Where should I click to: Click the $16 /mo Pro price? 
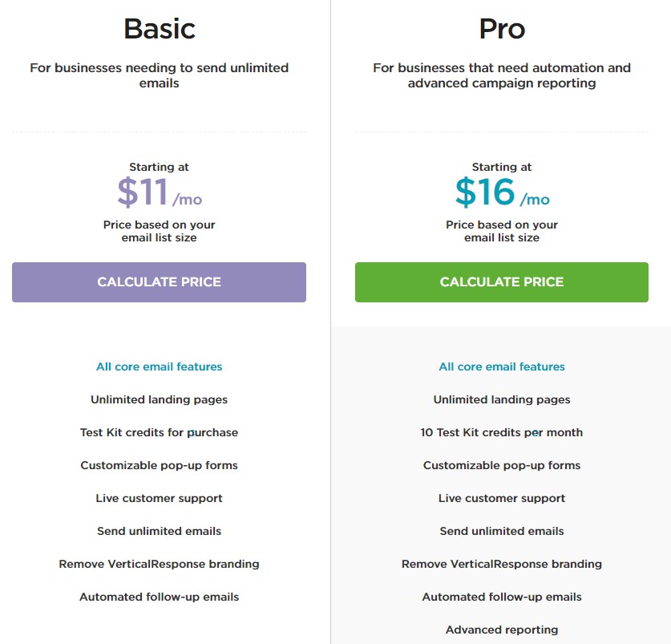502,192
